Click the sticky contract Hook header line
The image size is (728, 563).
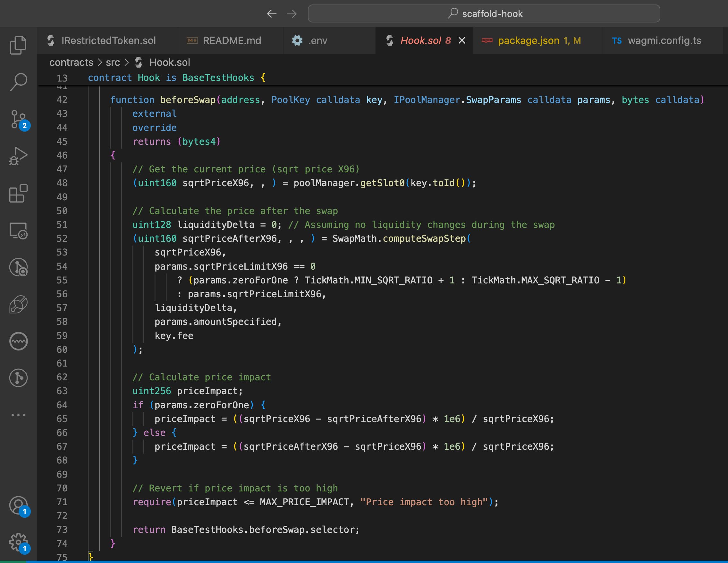[383, 78]
